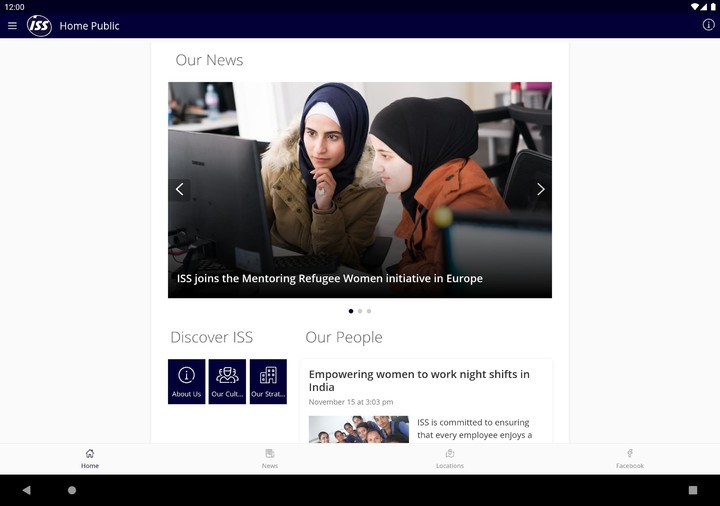Open the info icon in top bar
The height and width of the screenshot is (506, 720).
708,25
